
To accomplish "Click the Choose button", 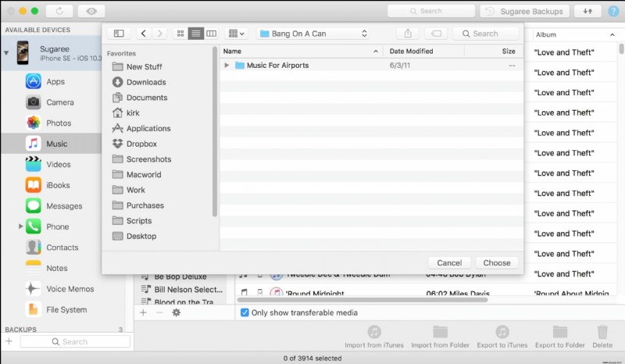I will (497, 262).
